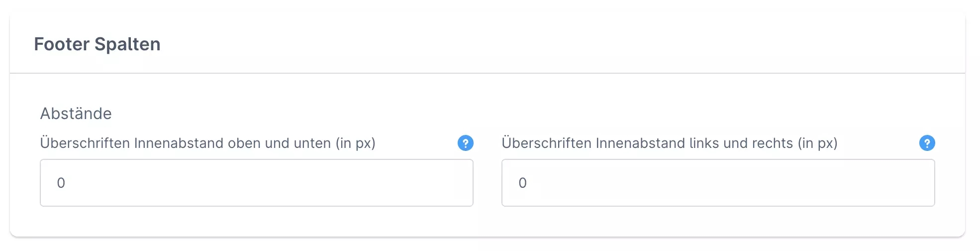Show help for Überschriften Innenabstand links und rechts
Viewport: 980px width, 251px height.
point(927,143)
